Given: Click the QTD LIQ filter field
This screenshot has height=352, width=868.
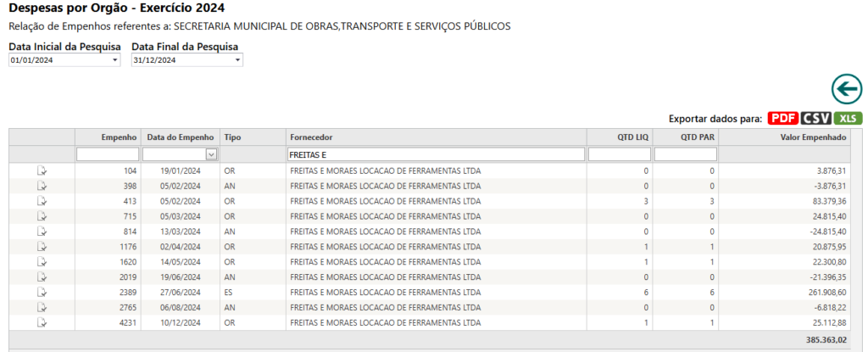Looking at the screenshot, I should (620, 154).
